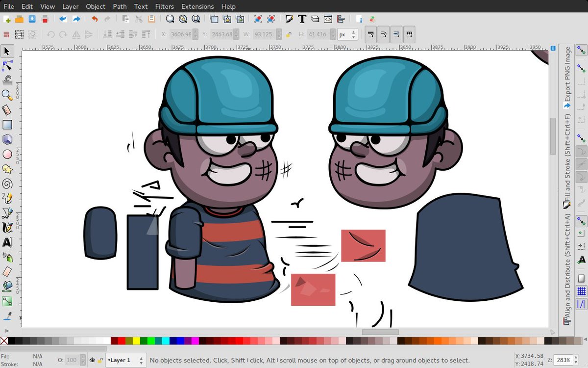Open Align and Distribute from toolbar
Screen dimensions: 588x368
pos(341,19)
